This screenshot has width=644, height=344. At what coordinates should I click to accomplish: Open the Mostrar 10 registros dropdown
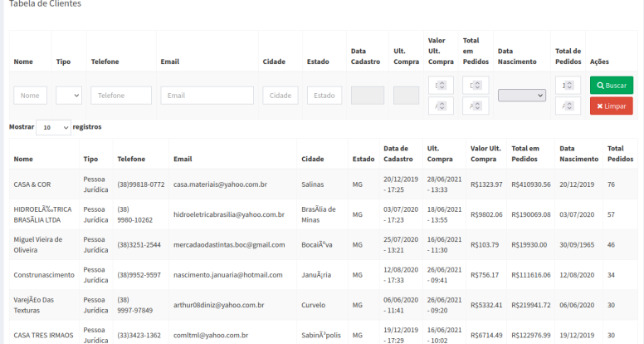coord(53,127)
